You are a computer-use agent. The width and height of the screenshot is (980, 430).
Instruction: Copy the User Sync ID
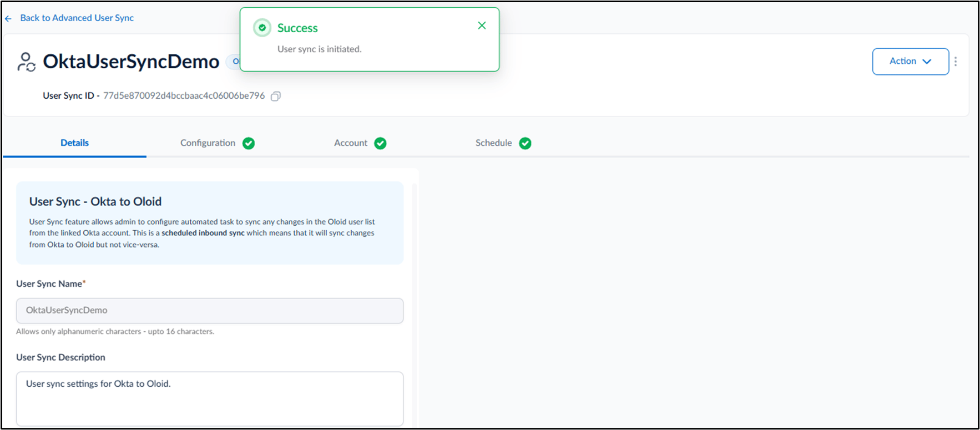[276, 96]
